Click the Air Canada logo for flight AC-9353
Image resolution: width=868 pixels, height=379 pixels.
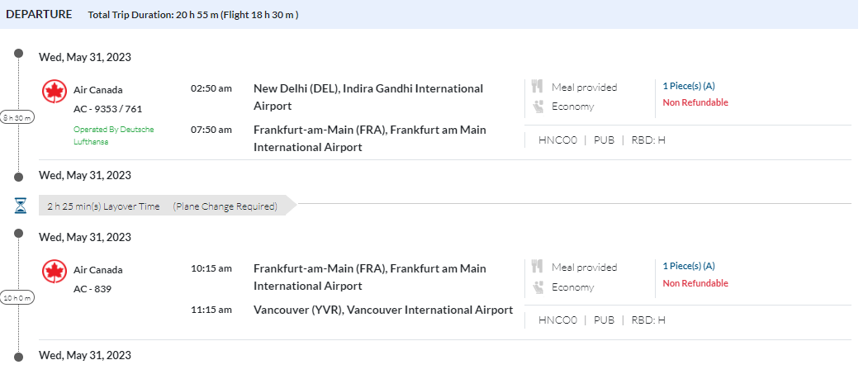pos(54,92)
